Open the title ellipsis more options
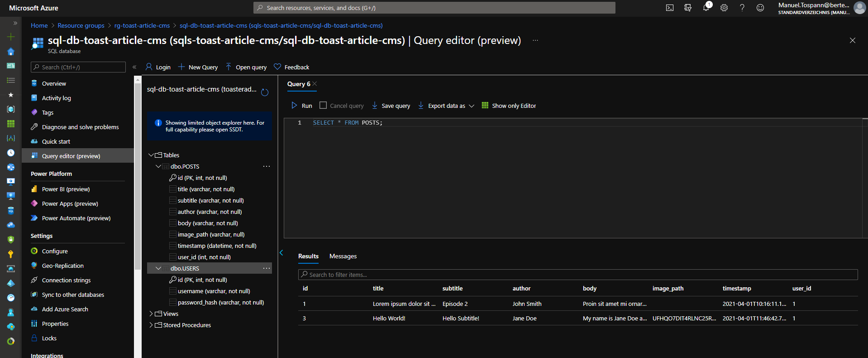868x358 pixels. 535,40
